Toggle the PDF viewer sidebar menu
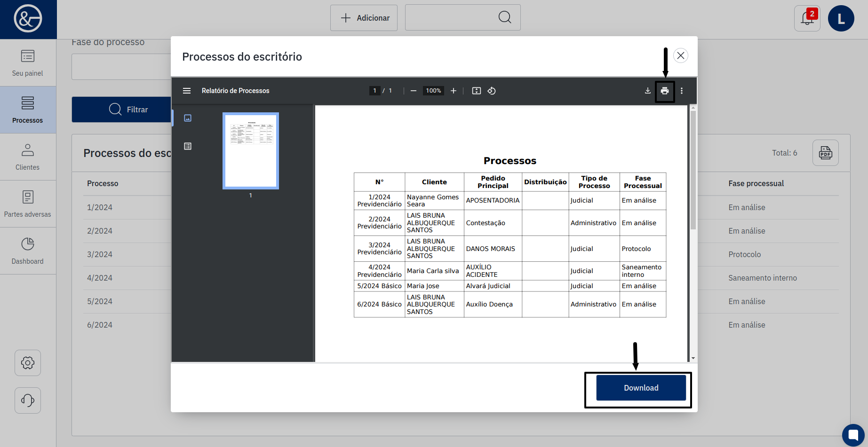 187,91
